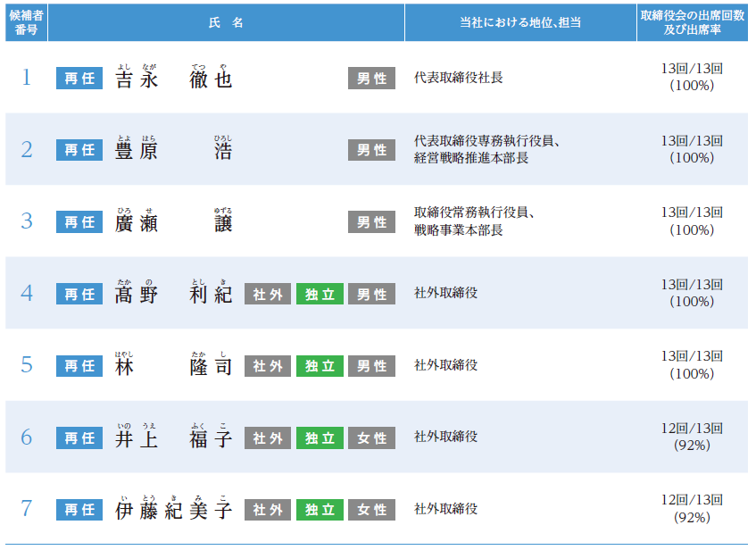Click the candidate name 吉永徹也

pyautogui.click(x=174, y=79)
